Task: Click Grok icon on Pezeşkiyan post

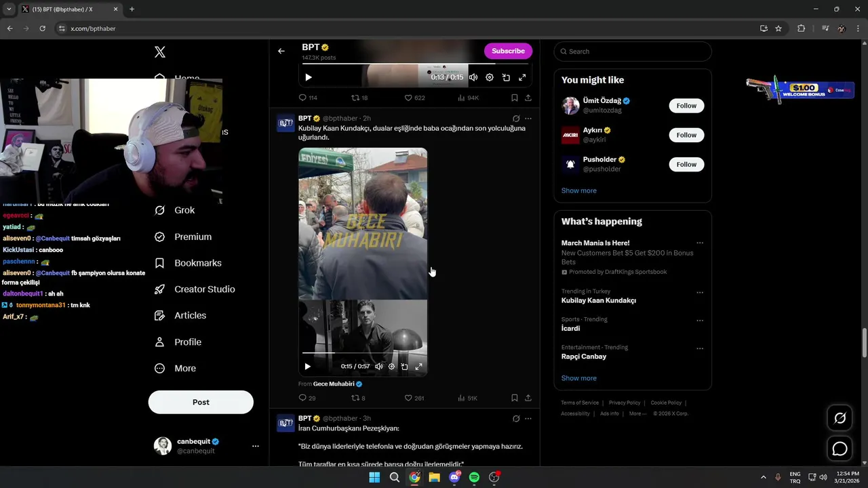Action: click(516, 418)
